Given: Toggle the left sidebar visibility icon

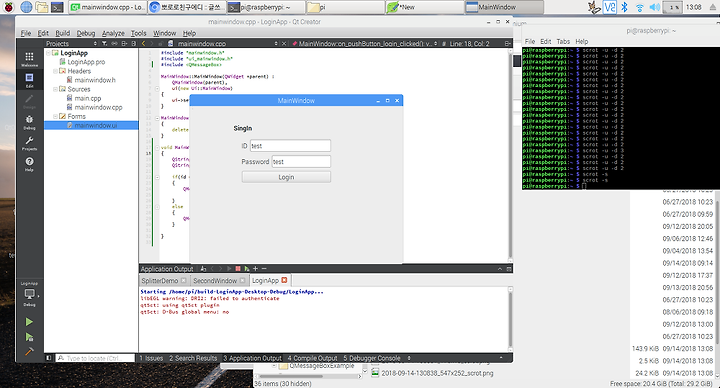Looking at the screenshot, I should (x=49, y=358).
